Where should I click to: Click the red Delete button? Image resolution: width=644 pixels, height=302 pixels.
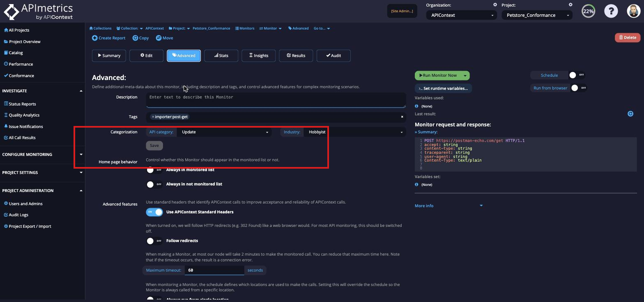628,37
